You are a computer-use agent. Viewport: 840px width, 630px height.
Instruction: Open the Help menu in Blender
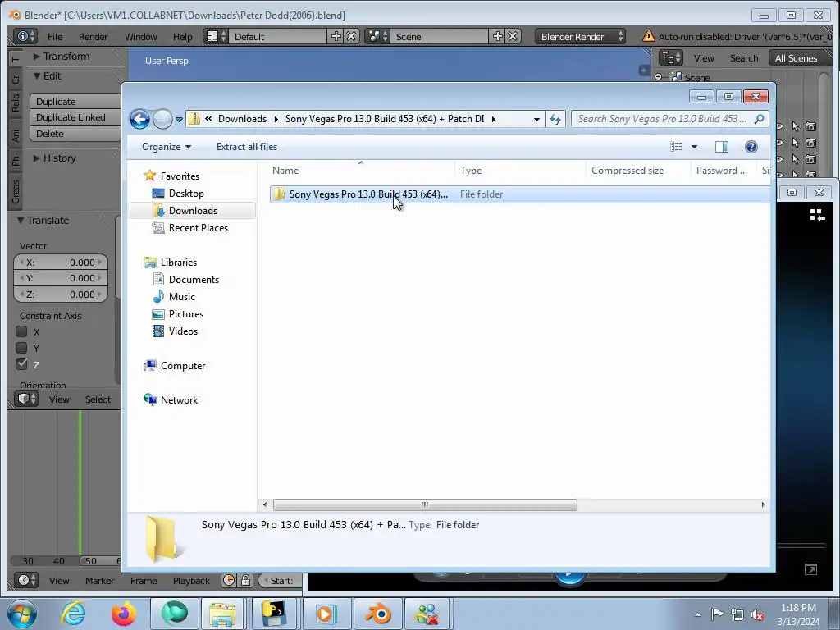[182, 36]
